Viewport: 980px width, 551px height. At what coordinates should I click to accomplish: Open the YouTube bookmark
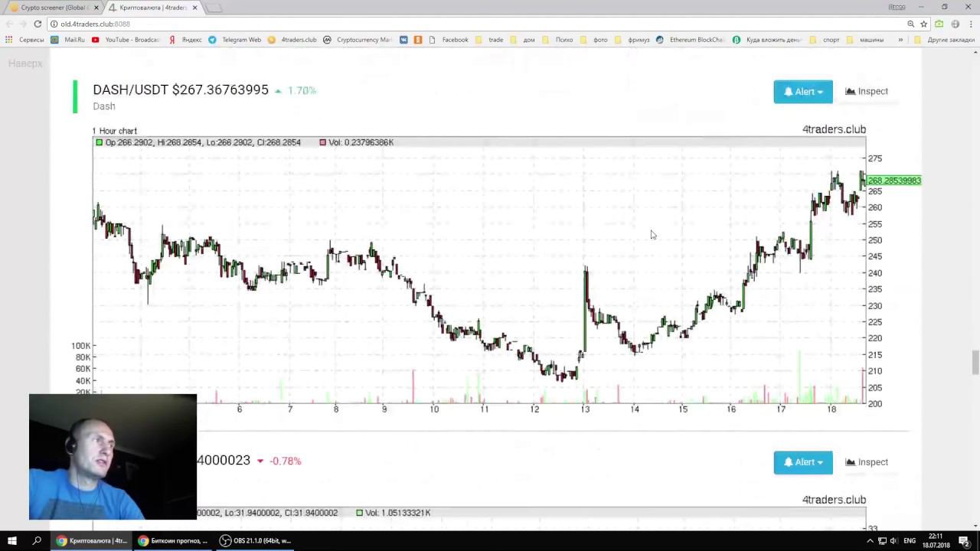(126, 40)
